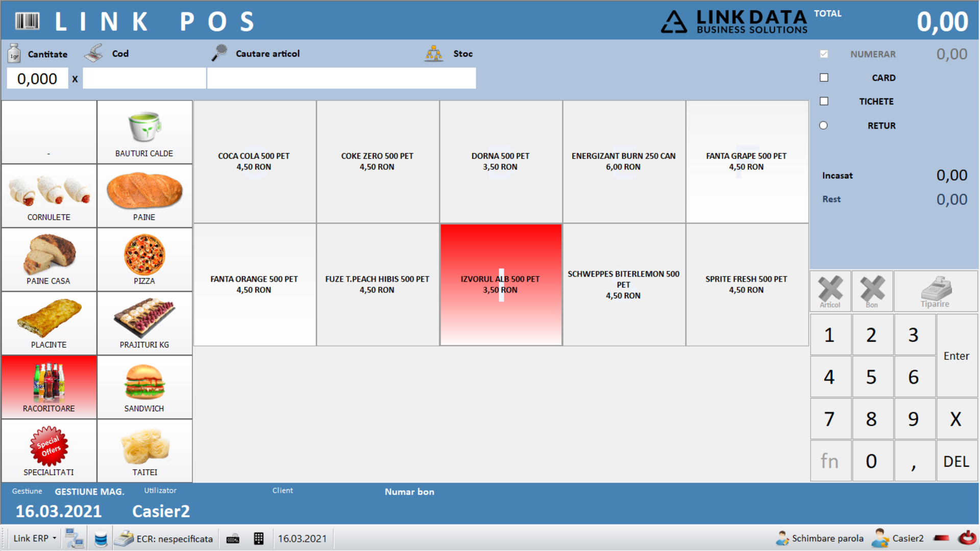Click the Stoc inventory icon
The height and width of the screenshot is (551, 980).
point(434,53)
